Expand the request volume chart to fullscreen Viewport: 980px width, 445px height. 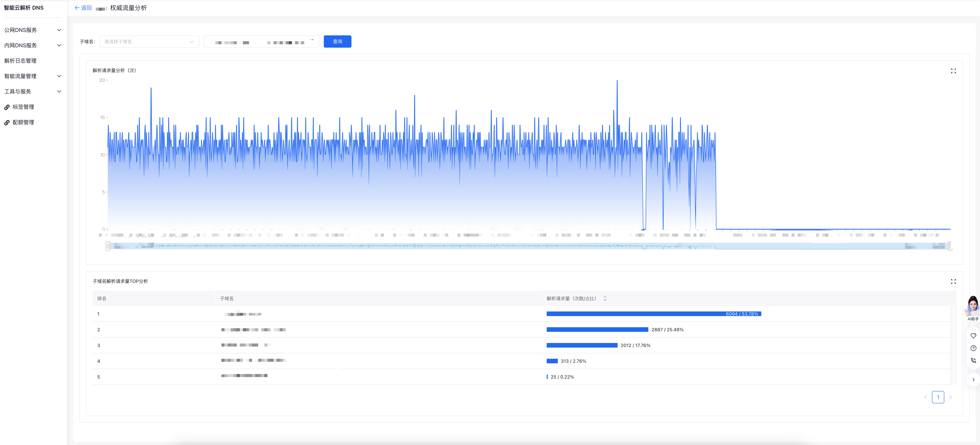(x=953, y=71)
